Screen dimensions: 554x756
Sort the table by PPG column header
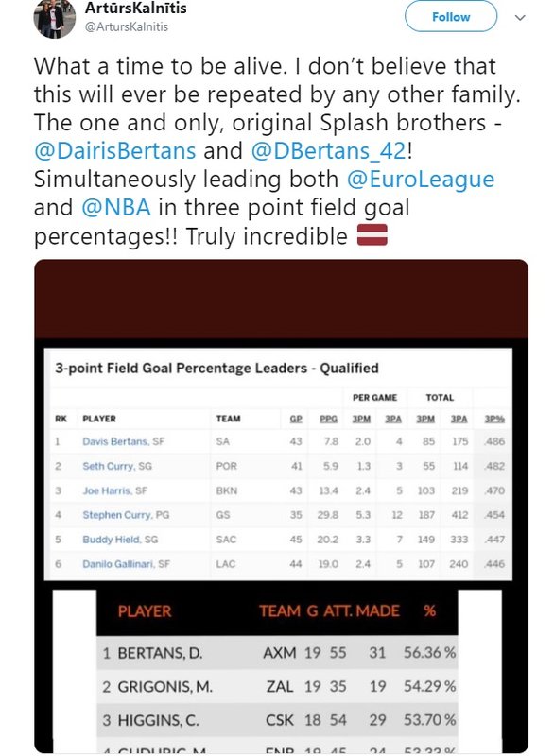coord(329,419)
